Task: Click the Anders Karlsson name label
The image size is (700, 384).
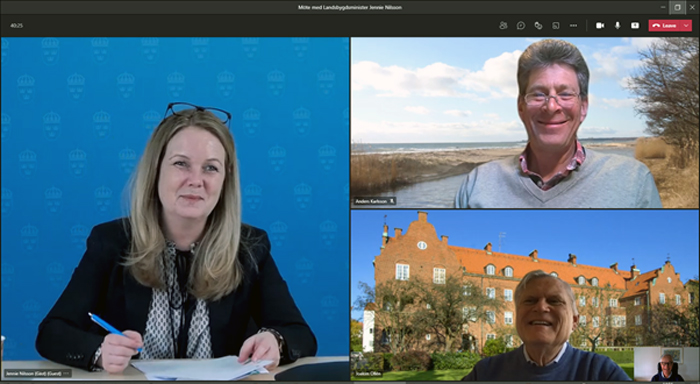Action: coord(371,201)
